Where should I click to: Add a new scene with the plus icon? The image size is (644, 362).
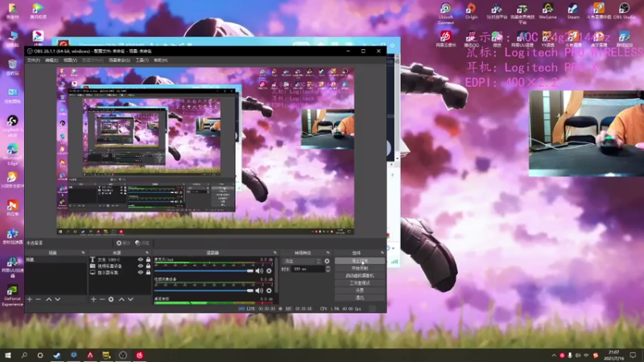point(30,299)
